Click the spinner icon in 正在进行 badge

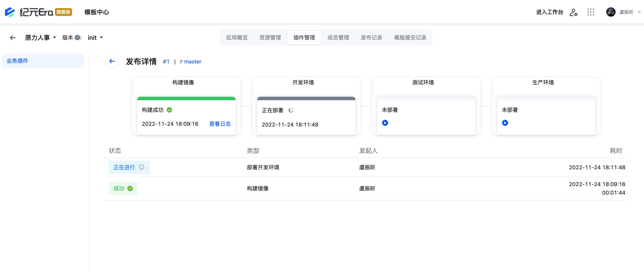142,168
